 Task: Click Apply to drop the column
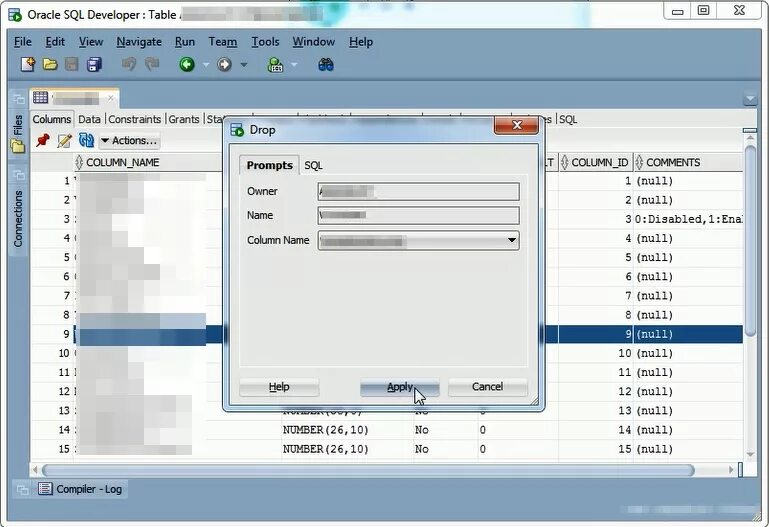coord(400,387)
